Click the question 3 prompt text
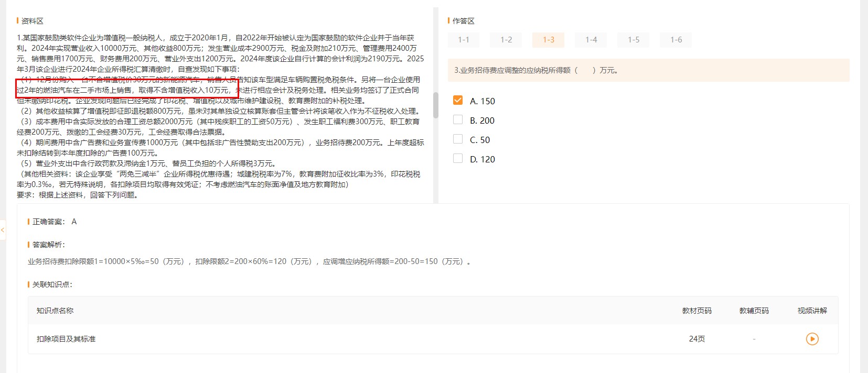The height and width of the screenshot is (373, 868). pyautogui.click(x=535, y=70)
